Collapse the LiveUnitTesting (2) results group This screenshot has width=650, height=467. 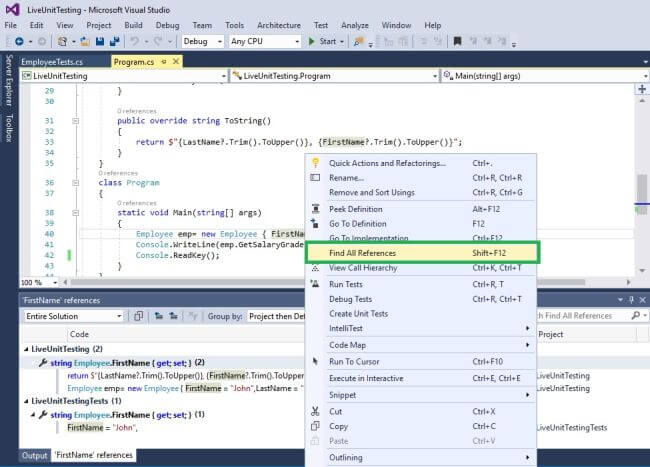(26, 349)
